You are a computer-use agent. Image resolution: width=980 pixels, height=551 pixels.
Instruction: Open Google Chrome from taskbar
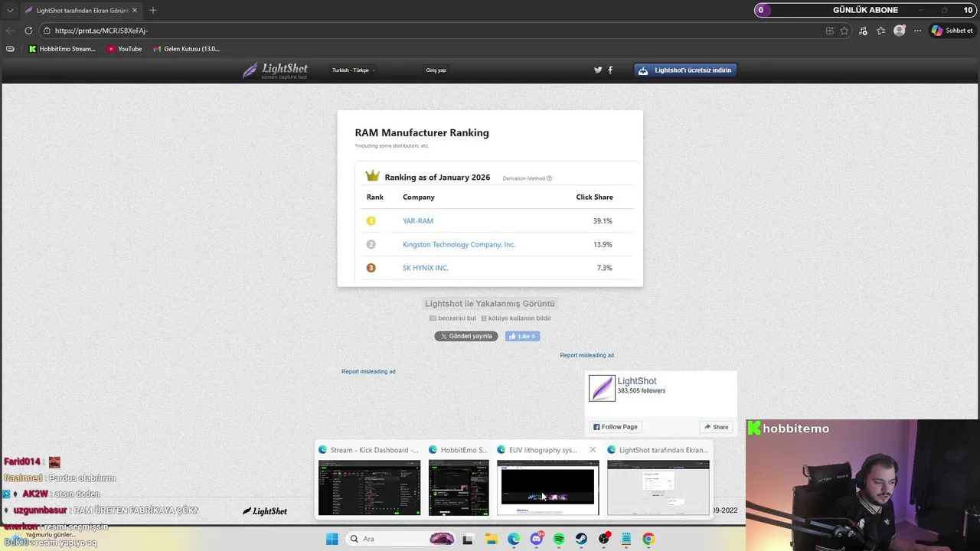point(648,539)
